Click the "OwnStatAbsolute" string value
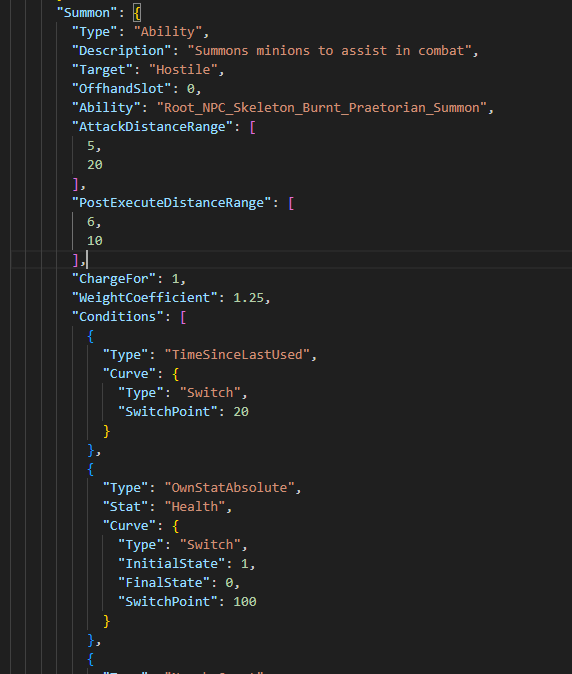 pyautogui.click(x=229, y=487)
